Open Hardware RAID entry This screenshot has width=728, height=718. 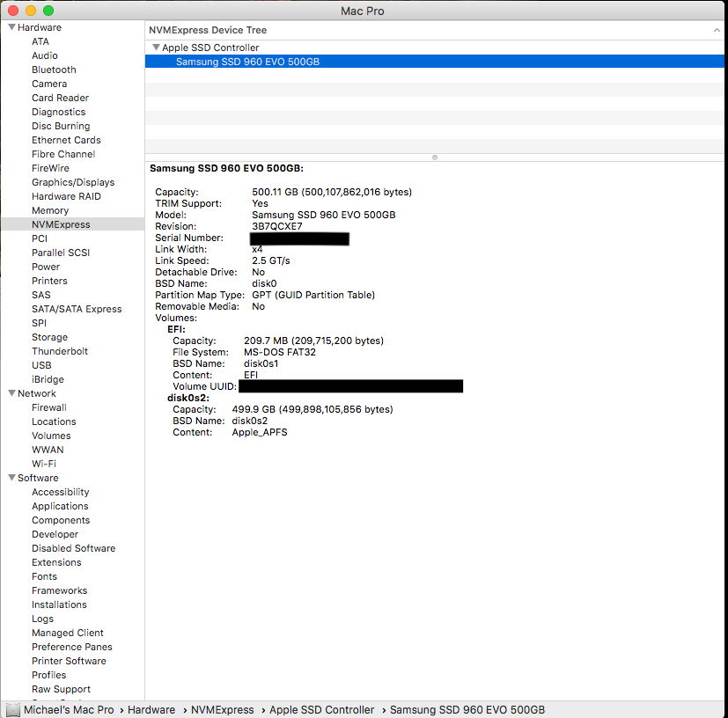tap(66, 196)
